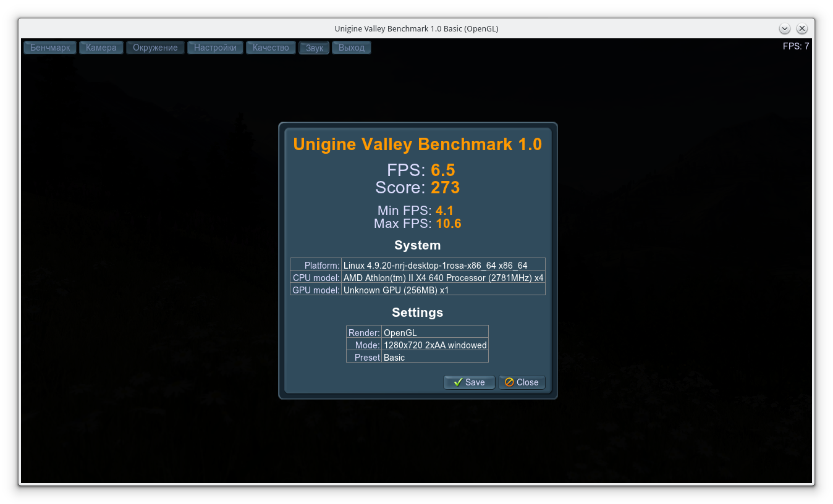Click the Platform: label cell
The image size is (833, 504).
point(316,265)
